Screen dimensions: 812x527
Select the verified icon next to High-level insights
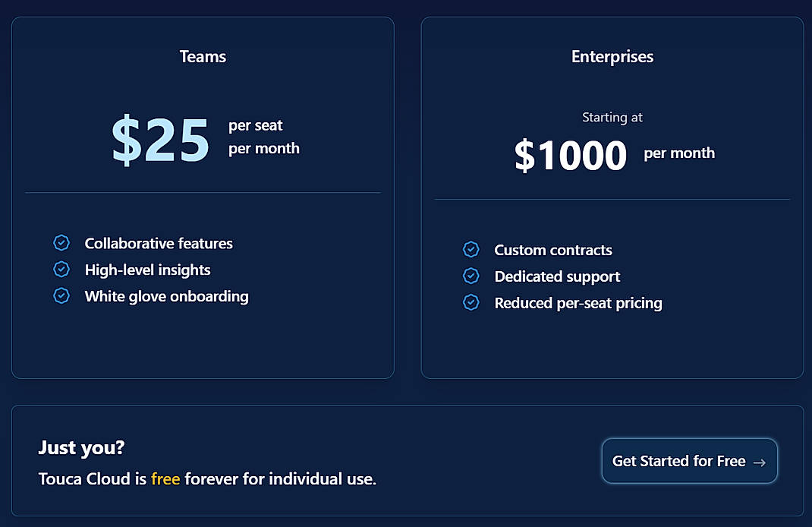pos(61,270)
